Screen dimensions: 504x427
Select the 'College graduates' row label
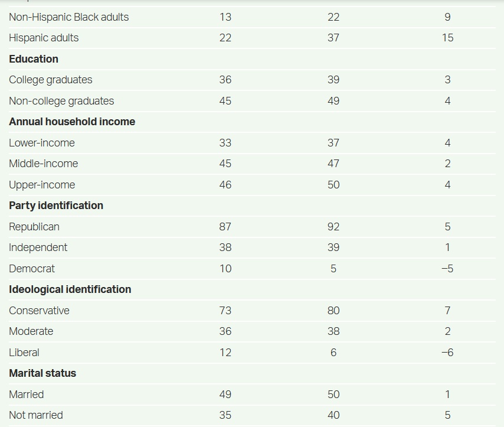tap(51, 80)
